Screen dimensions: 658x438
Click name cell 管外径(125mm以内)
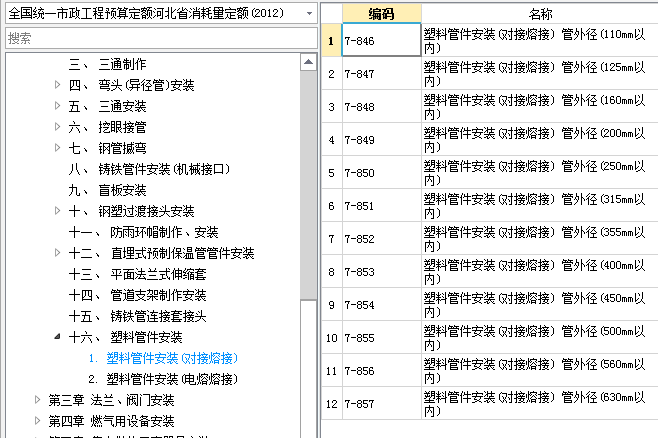[x=540, y=73]
